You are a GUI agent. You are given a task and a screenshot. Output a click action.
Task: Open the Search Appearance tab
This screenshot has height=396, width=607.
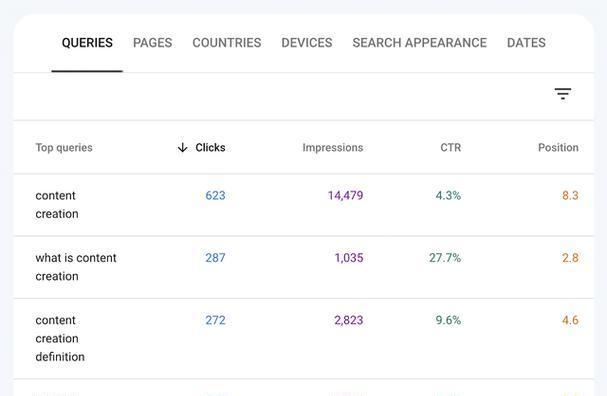[420, 43]
